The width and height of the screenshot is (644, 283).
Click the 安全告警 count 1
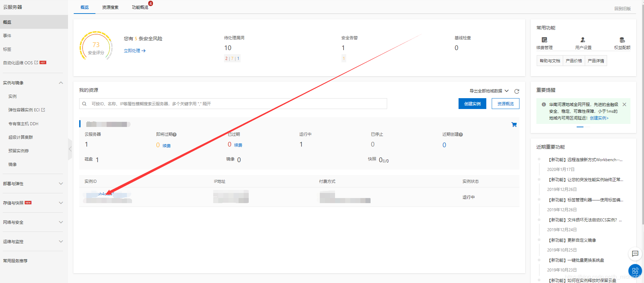pos(343,48)
